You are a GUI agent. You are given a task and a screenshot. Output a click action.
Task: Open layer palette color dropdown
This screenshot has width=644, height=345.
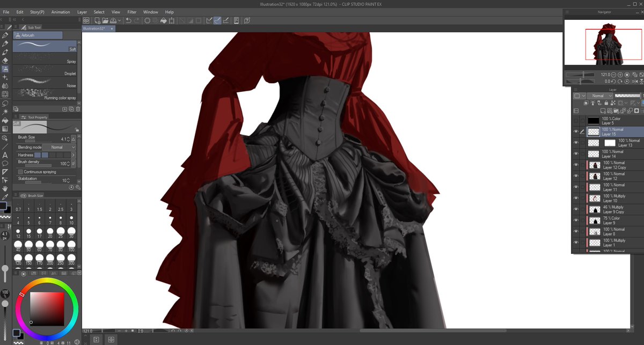(580, 96)
